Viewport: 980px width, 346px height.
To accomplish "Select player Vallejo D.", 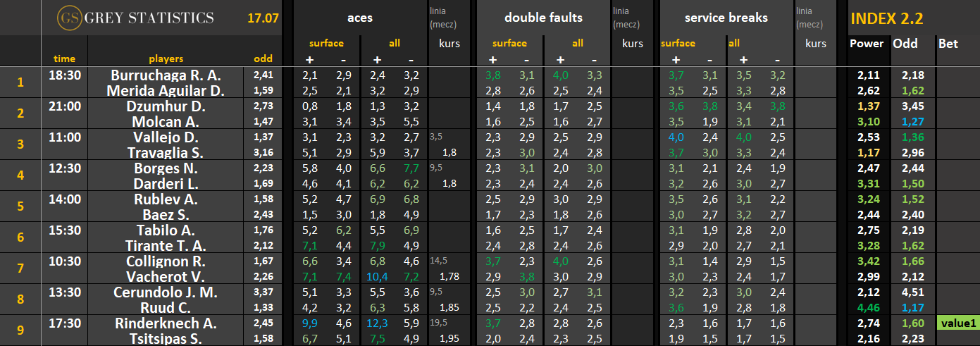I will [166, 137].
